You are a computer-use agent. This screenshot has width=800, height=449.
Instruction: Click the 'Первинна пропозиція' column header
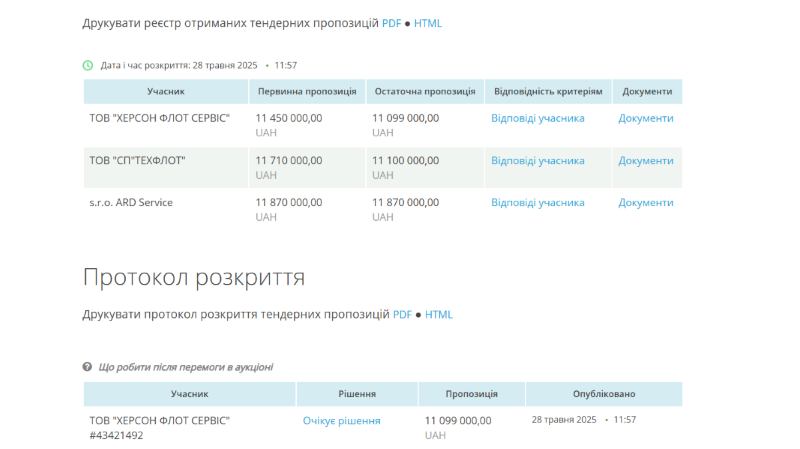point(307,91)
